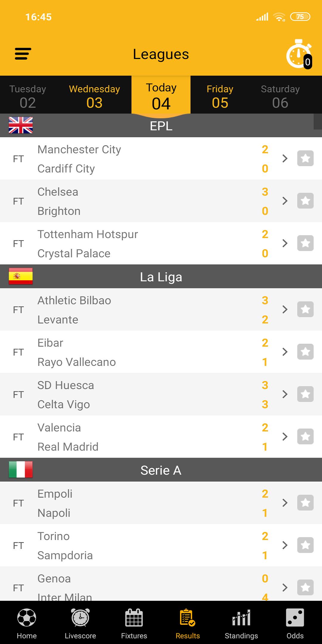Tap the stopwatch live counter icon

(299, 54)
